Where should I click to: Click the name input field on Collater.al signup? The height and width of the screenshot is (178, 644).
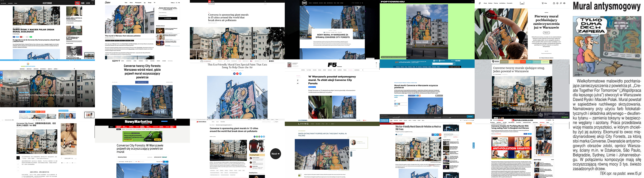point(168,13)
